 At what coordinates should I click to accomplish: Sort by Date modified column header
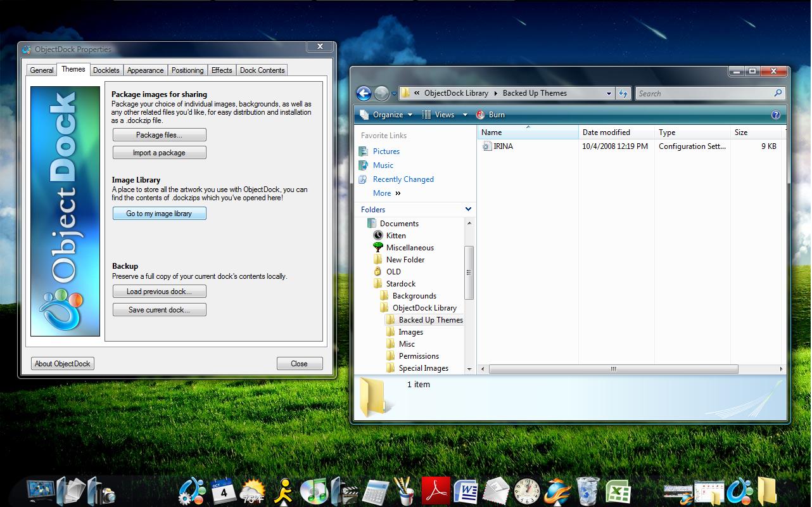[616, 132]
